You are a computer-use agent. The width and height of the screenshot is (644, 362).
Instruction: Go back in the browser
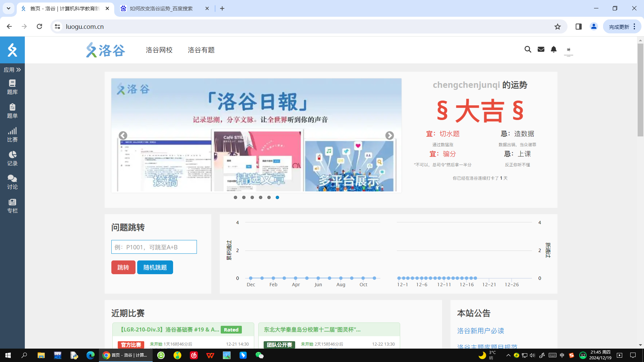pyautogui.click(x=9, y=26)
